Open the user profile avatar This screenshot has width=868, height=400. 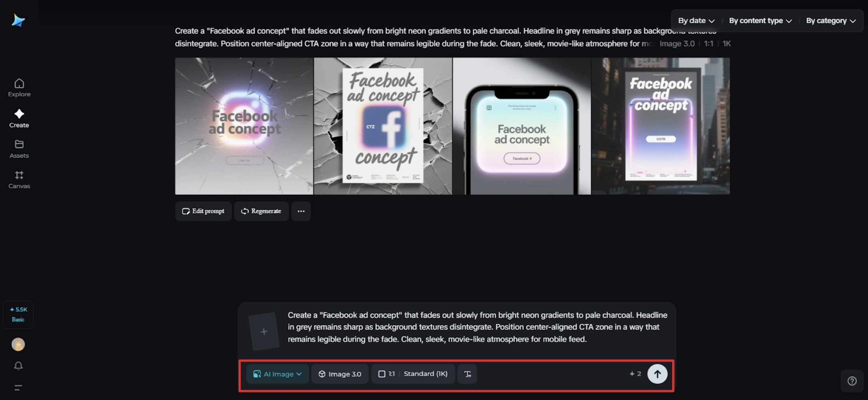(18, 344)
